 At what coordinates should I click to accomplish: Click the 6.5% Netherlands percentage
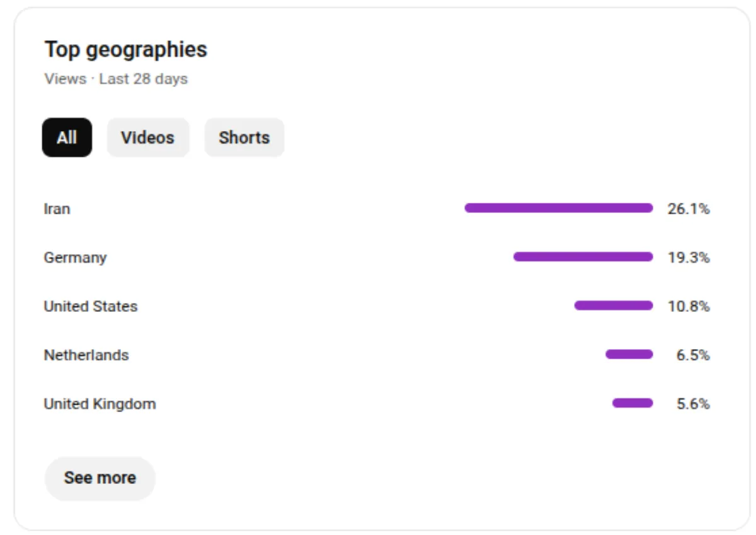(692, 355)
